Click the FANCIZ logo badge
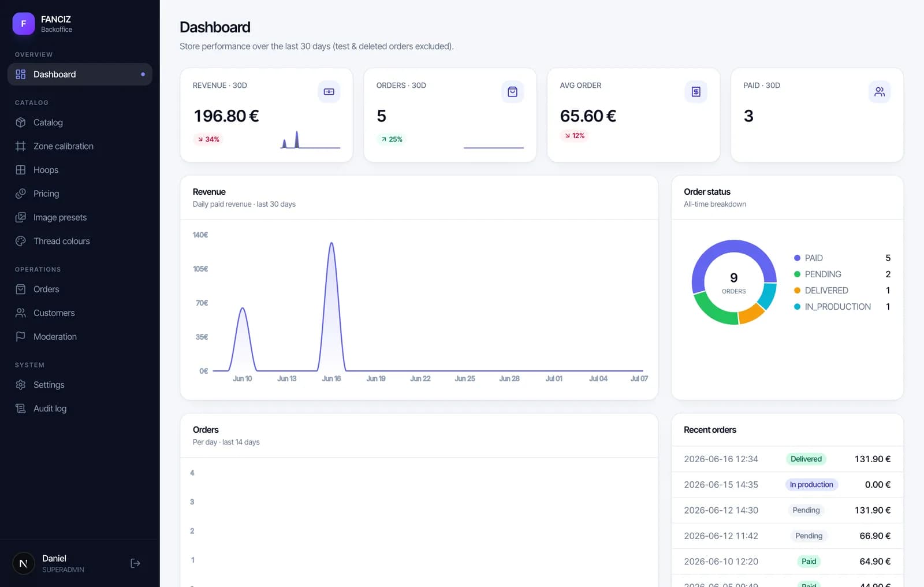This screenshot has width=924, height=587. (x=24, y=24)
